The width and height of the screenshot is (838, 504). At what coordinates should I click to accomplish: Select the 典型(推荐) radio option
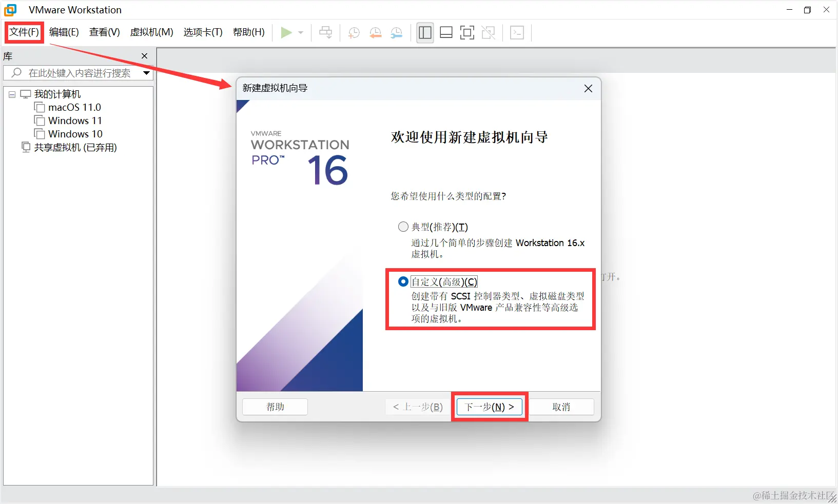point(403,227)
